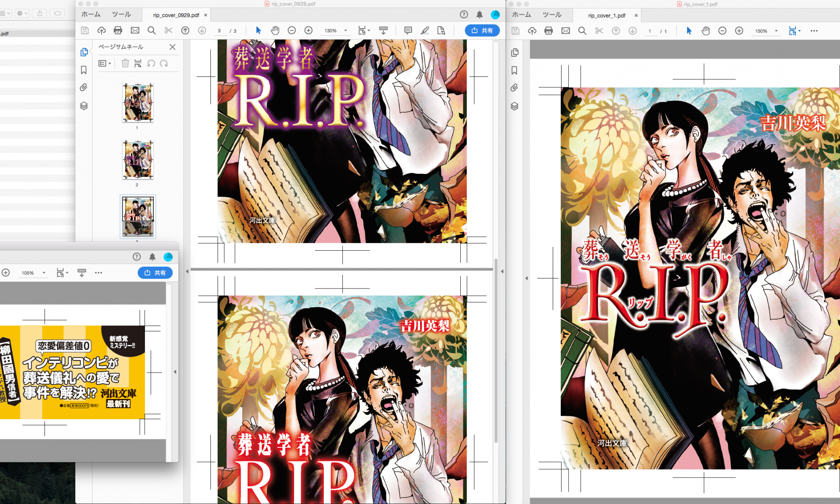The height and width of the screenshot is (504, 840).
Task: Open search in rip_cover_1.pdf window
Action: pos(582,31)
